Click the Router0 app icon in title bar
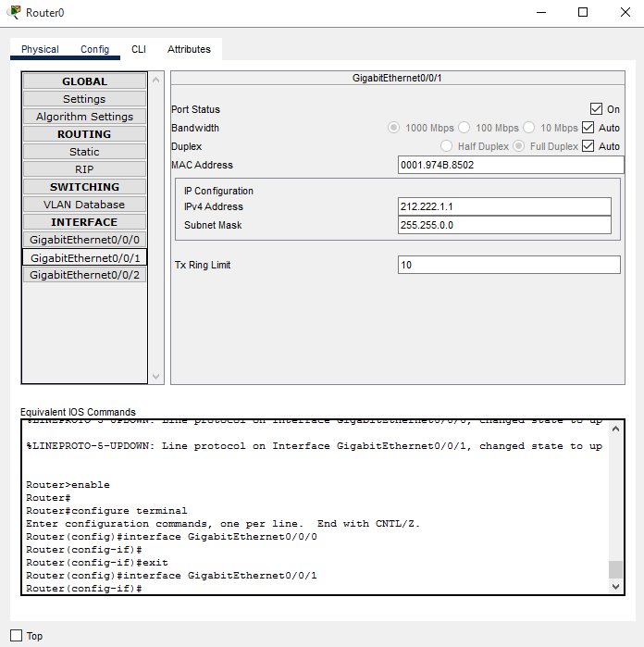 pos(14,12)
